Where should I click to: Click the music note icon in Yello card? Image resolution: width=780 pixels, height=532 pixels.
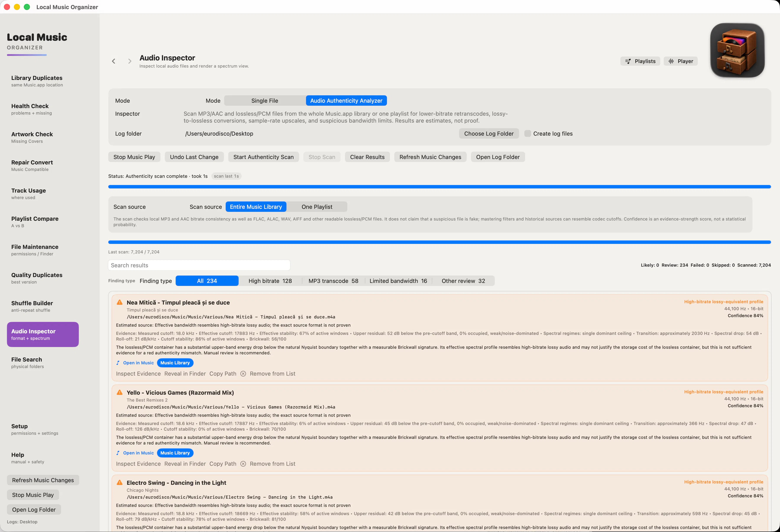point(118,453)
